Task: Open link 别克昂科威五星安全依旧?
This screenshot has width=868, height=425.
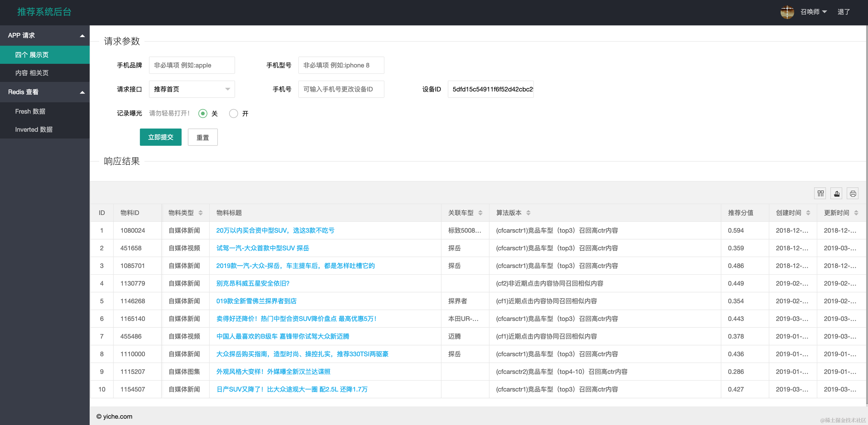Action: point(253,283)
